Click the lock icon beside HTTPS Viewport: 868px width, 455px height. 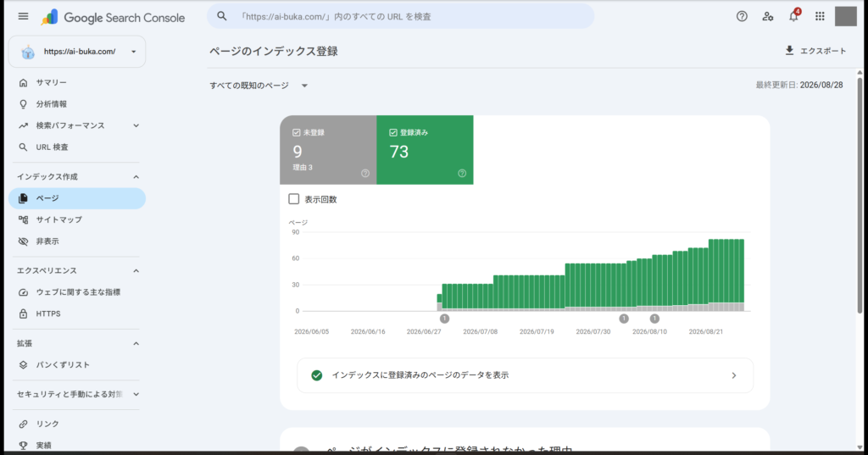(23, 314)
